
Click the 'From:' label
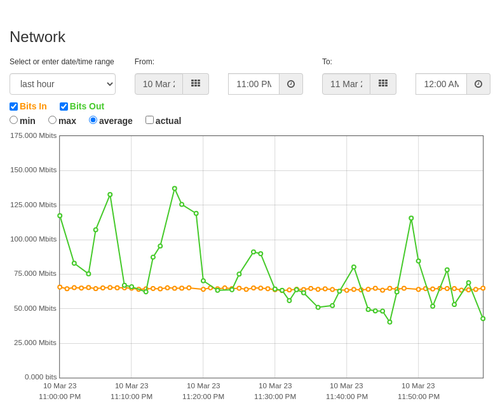tap(144, 62)
